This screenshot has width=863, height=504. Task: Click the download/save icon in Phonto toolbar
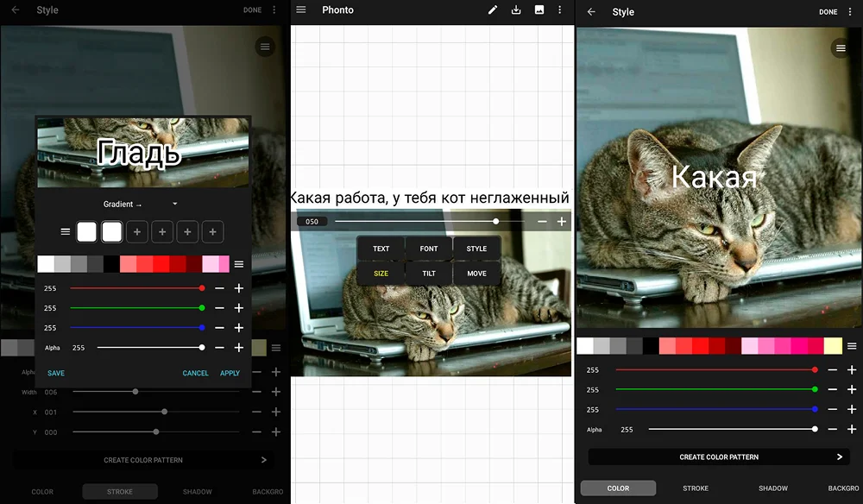coord(516,10)
